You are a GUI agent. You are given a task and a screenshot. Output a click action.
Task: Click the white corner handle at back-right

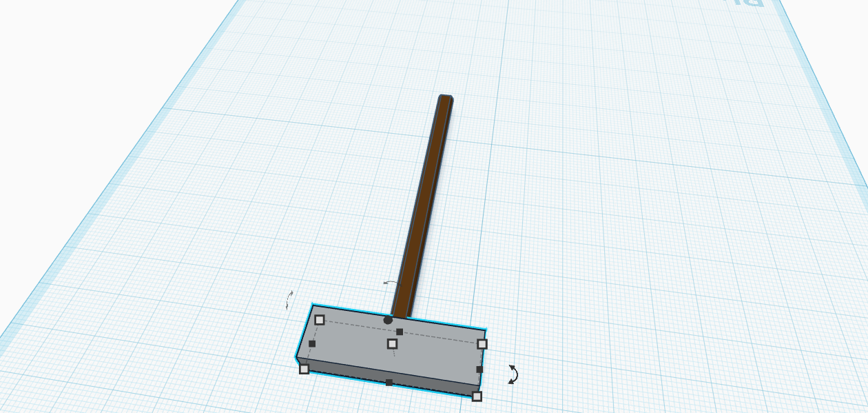(x=482, y=343)
